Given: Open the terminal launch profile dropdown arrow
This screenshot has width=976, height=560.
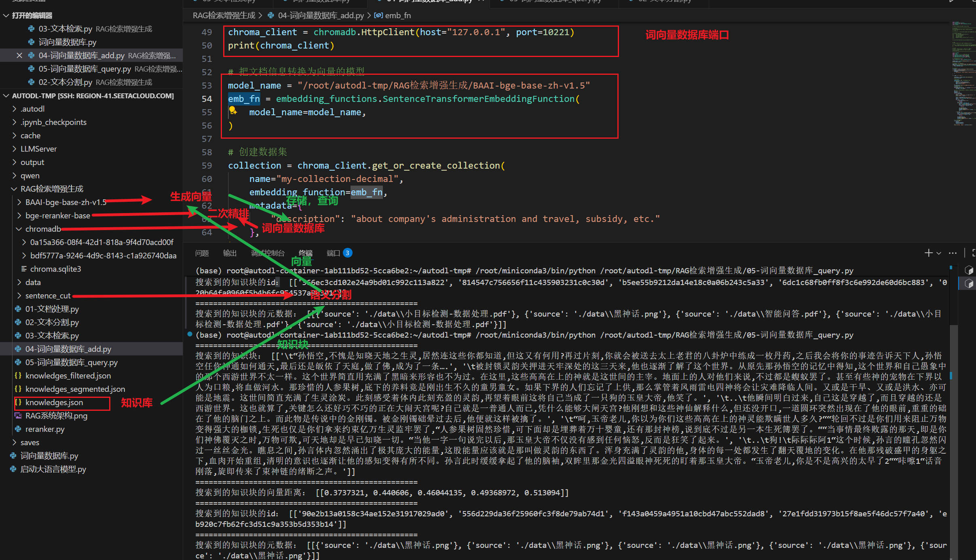Looking at the screenshot, I should point(939,253).
